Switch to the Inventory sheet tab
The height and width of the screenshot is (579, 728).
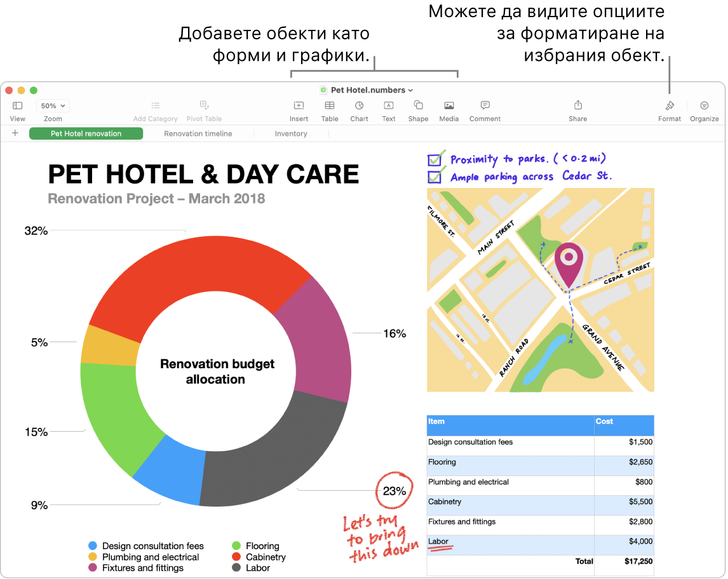click(x=291, y=133)
